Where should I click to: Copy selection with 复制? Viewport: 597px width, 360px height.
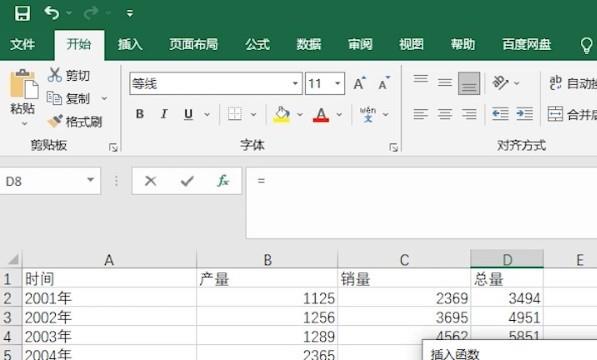(x=69, y=98)
